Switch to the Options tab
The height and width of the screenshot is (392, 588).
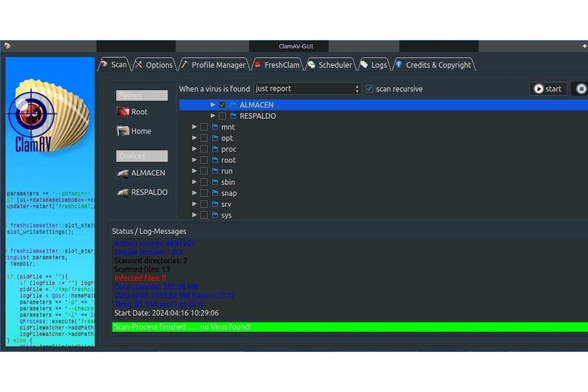154,65
